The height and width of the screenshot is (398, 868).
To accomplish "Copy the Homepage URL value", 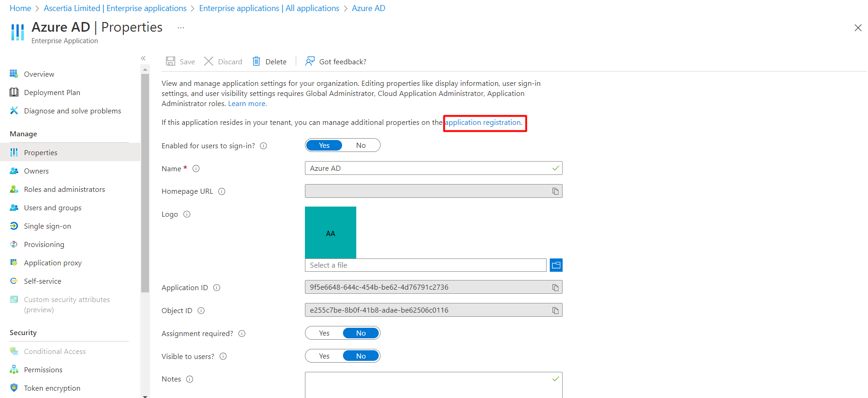I will point(555,191).
